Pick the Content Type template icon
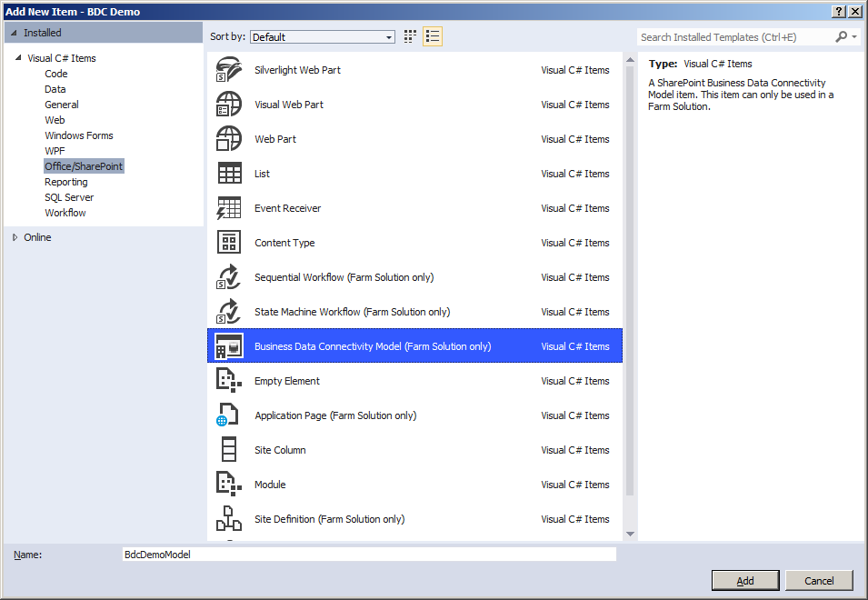This screenshot has height=600, width=868. [x=229, y=243]
